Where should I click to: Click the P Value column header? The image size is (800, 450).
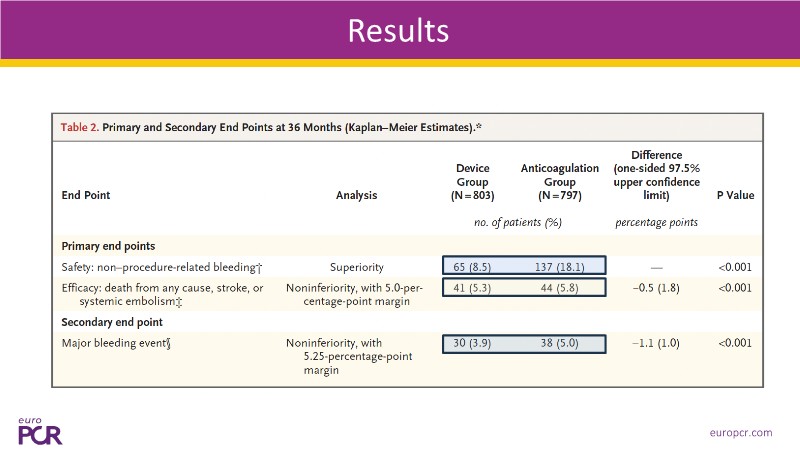735,196
